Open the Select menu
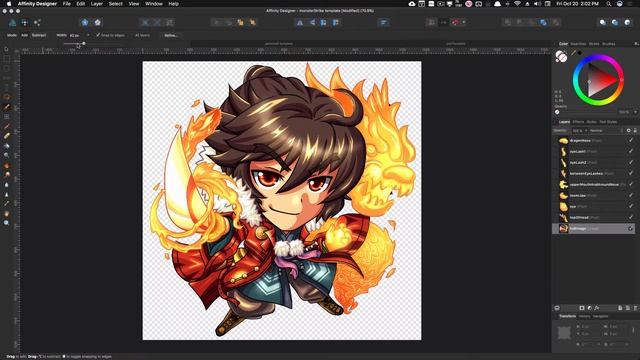The image size is (640, 360). click(x=116, y=4)
